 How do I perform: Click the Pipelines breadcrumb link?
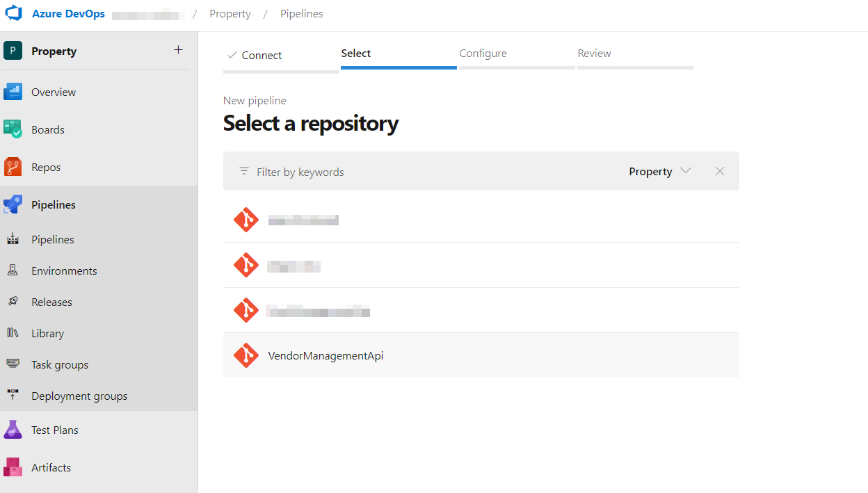302,14
